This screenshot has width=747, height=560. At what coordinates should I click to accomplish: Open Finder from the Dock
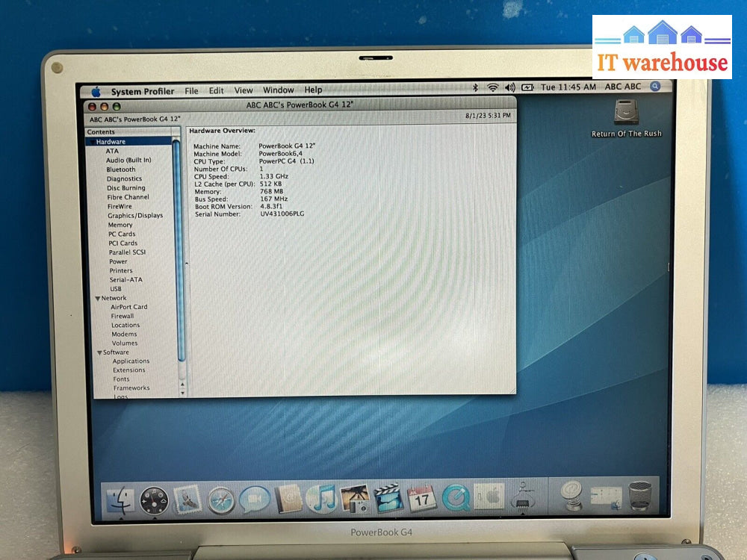click(x=120, y=500)
